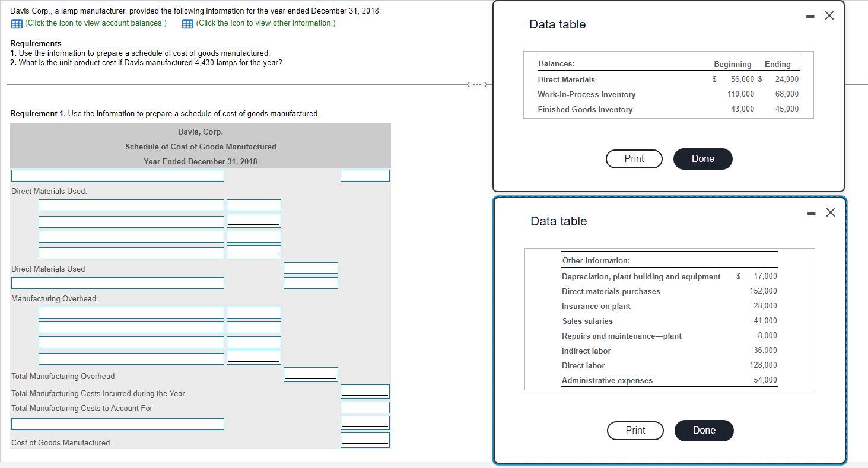This screenshot has height=468, width=868.
Task: Select amount for Total Manufacturing Costs Incurred
Action: tap(365, 391)
